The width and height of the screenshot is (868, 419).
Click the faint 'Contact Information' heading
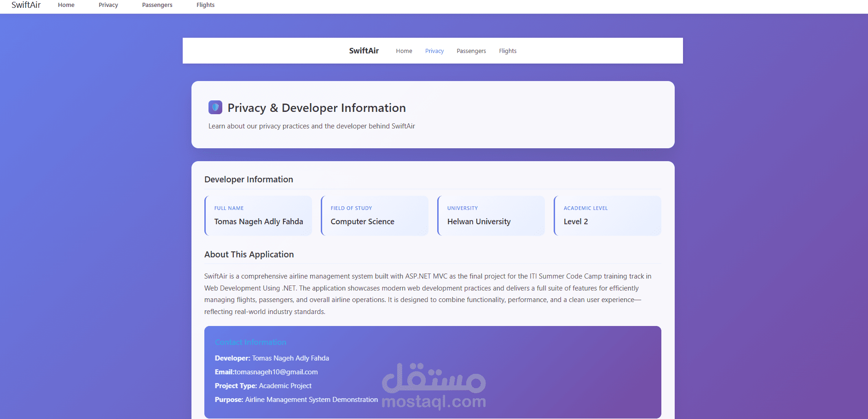pyautogui.click(x=250, y=343)
